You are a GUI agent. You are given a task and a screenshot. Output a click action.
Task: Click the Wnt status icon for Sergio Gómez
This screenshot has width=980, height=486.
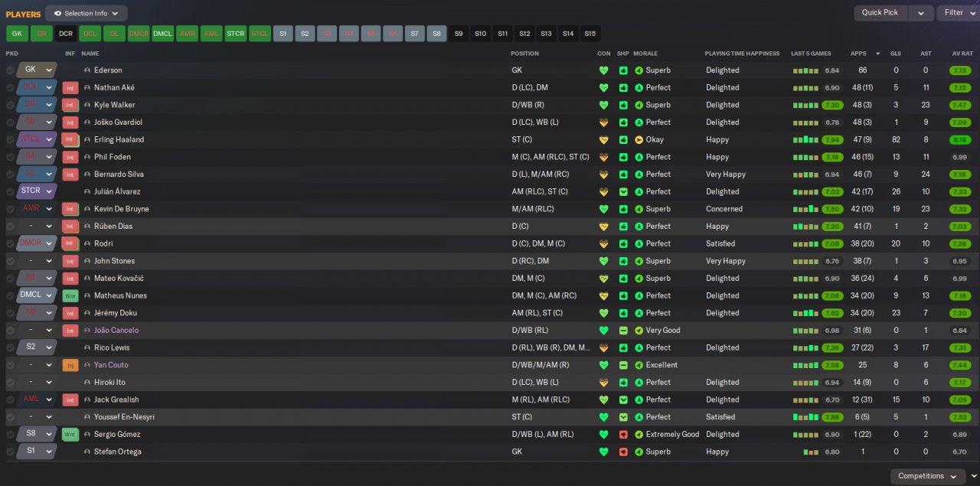(70, 434)
